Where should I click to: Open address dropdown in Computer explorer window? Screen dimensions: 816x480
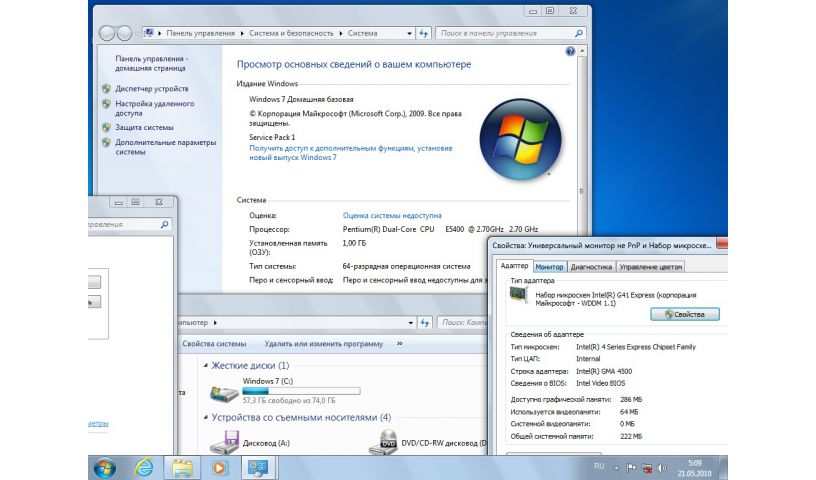411,323
